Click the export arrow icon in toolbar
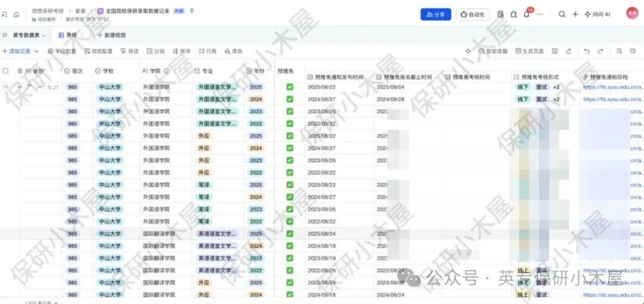 (x=568, y=51)
